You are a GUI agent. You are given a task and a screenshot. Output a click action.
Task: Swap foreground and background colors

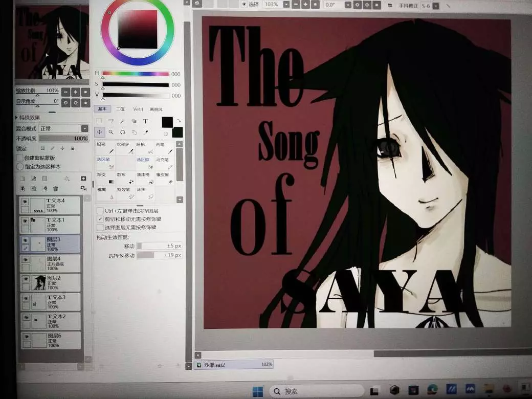coord(179,121)
